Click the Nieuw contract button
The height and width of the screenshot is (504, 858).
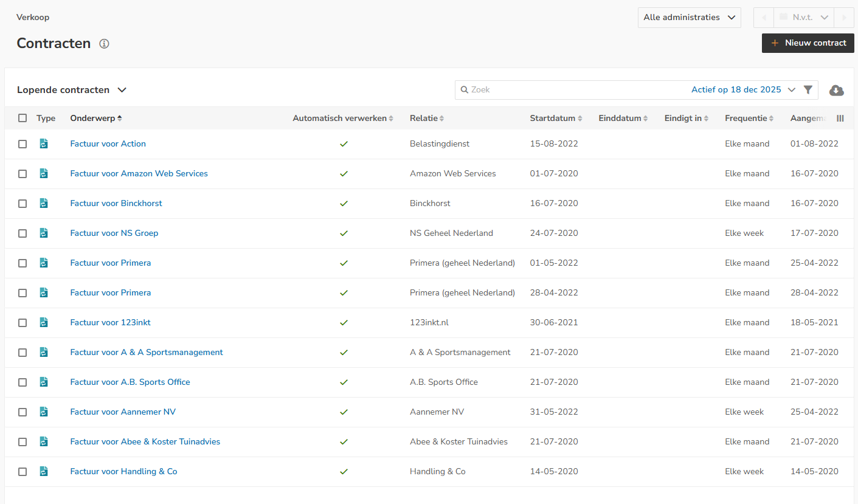808,43
